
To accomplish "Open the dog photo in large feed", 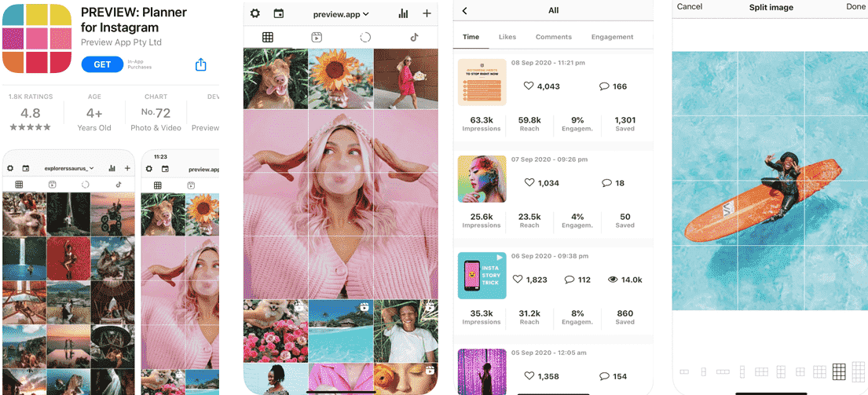I will (276, 79).
